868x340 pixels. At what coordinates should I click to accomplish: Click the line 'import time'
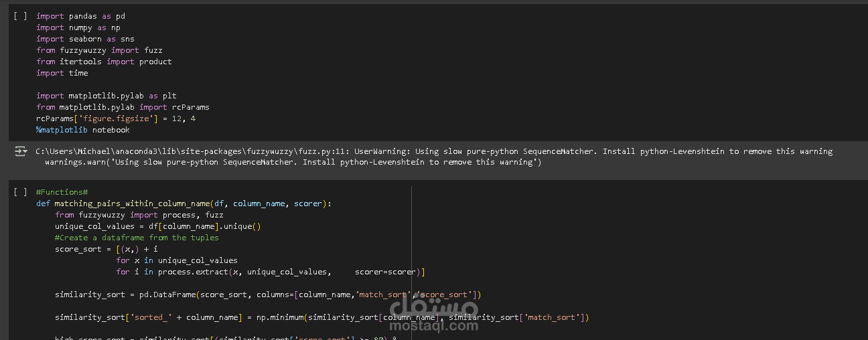tap(62, 73)
